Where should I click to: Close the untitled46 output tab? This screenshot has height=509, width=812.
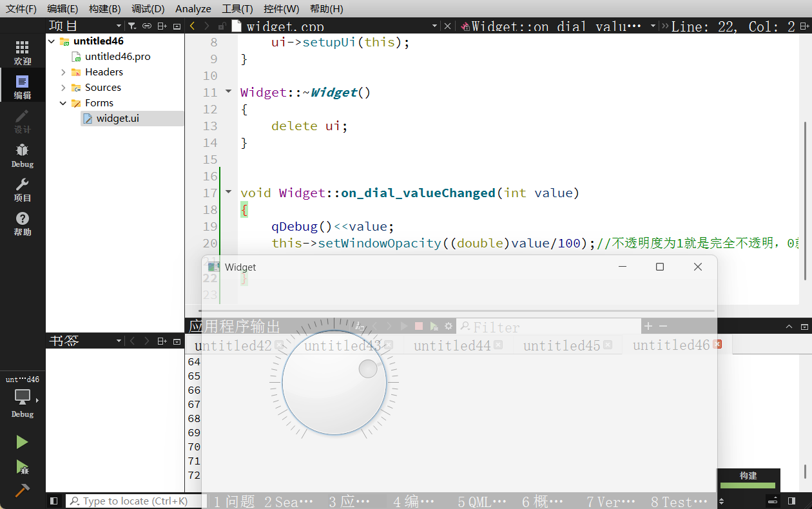click(717, 345)
